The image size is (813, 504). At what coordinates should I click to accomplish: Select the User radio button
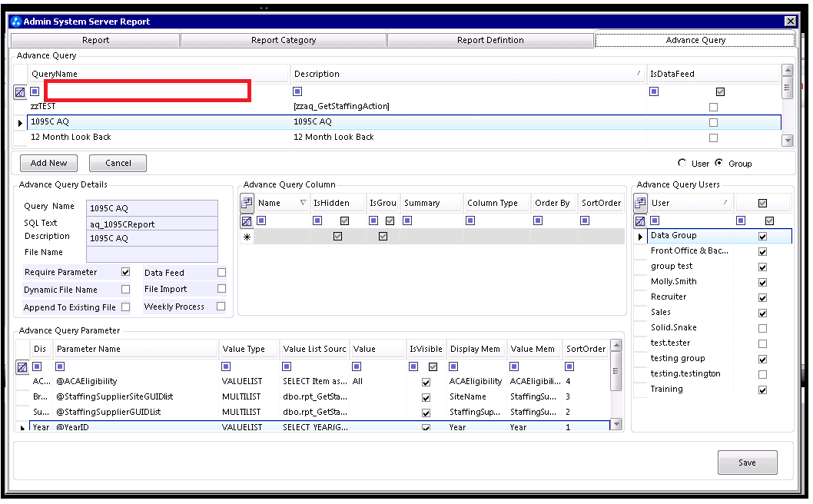[x=682, y=163]
